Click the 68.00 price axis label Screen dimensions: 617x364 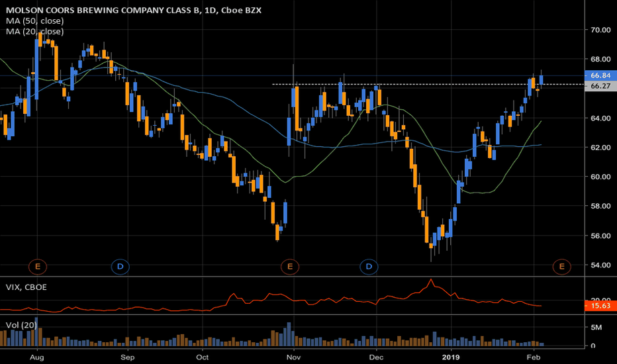click(x=600, y=60)
